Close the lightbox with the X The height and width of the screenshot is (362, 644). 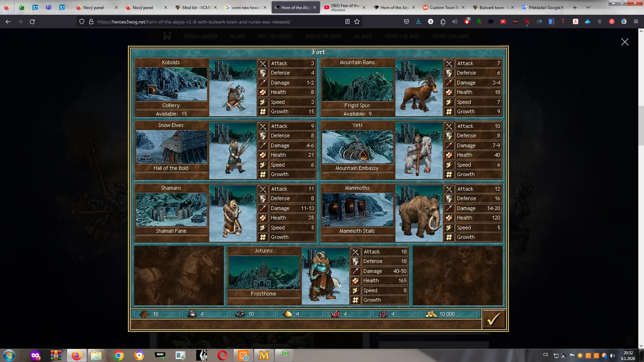click(625, 42)
